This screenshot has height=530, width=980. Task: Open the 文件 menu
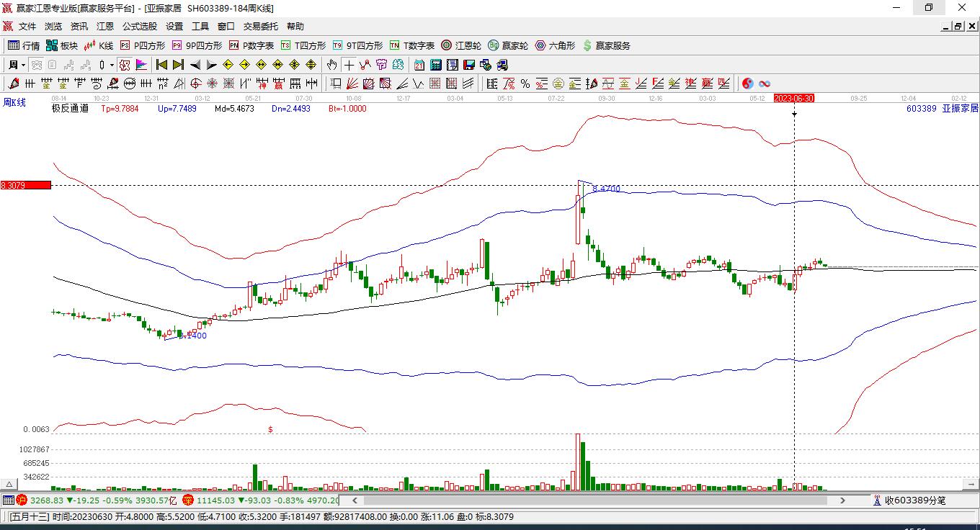point(27,27)
